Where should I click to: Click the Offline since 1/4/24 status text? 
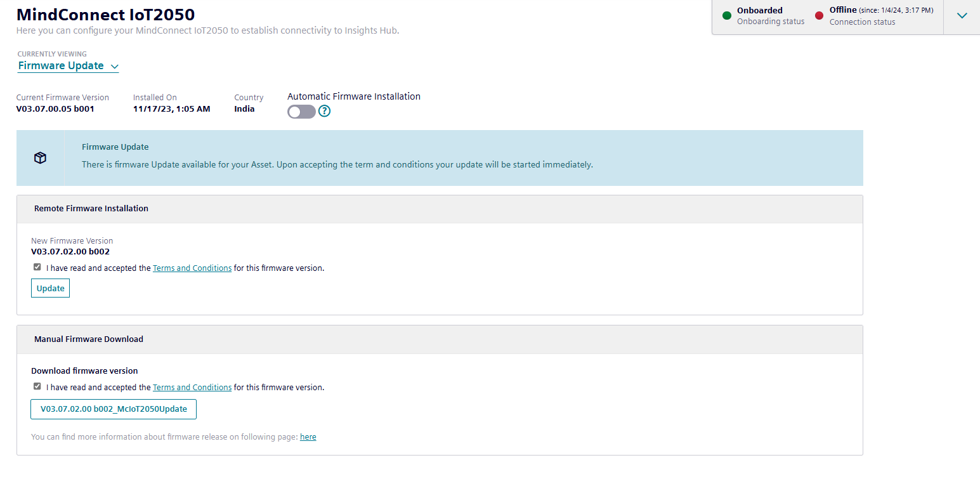pyautogui.click(x=881, y=10)
